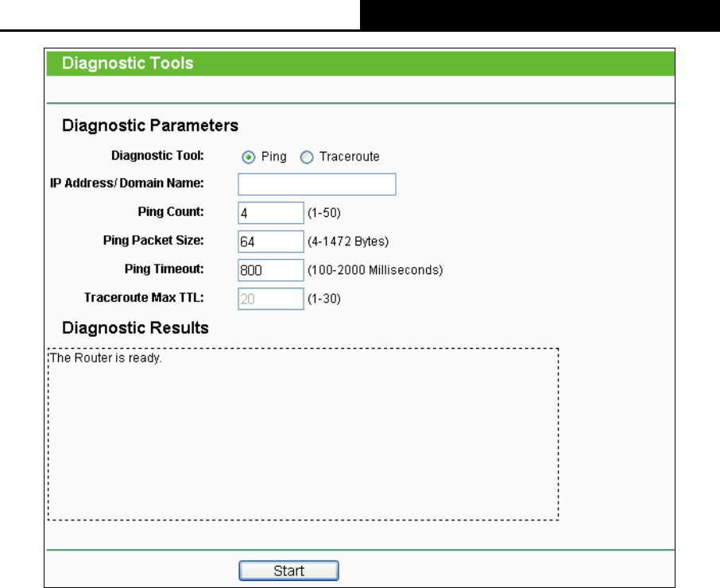Click the IP Address/Domain Name field

pos(317,184)
